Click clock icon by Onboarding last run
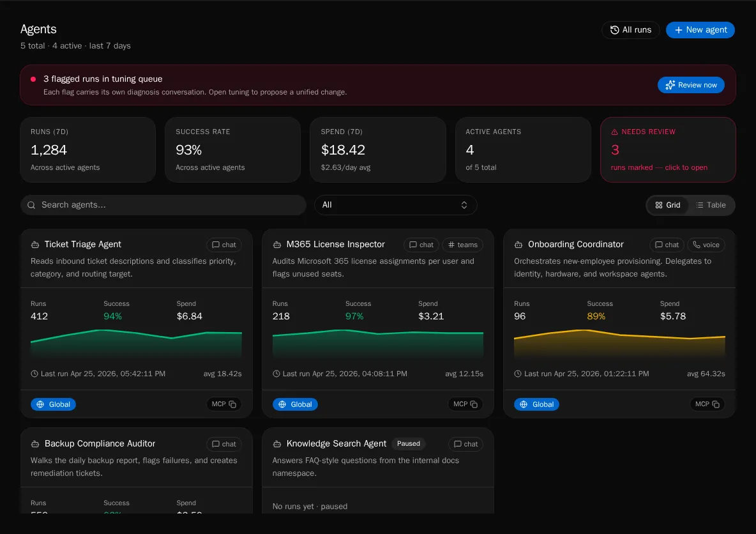The height and width of the screenshot is (534, 756). [518, 374]
